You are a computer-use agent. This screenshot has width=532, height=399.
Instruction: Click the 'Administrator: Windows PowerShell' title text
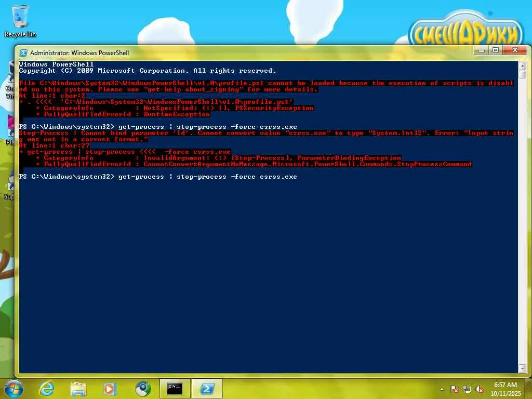point(79,53)
